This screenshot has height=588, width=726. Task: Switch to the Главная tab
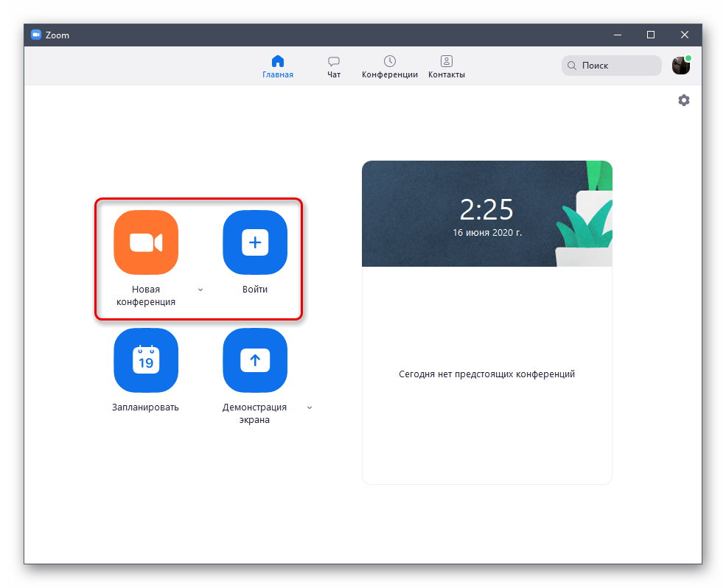coord(278,66)
